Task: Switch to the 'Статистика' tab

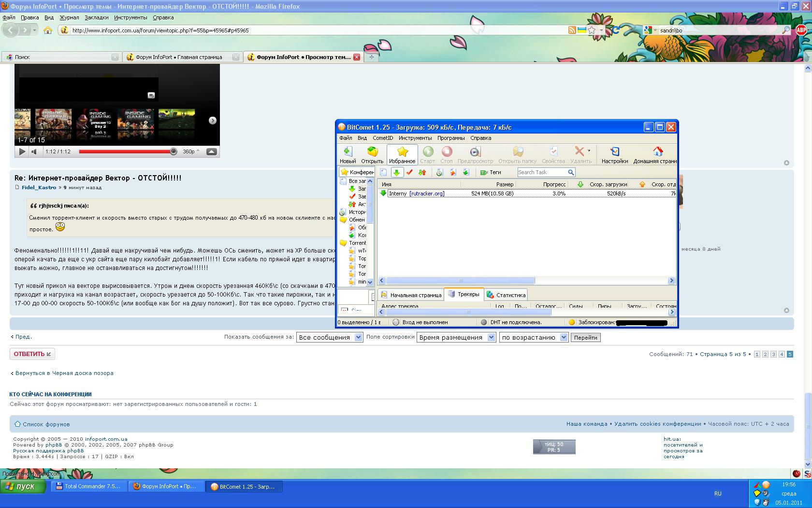Action: pos(506,295)
